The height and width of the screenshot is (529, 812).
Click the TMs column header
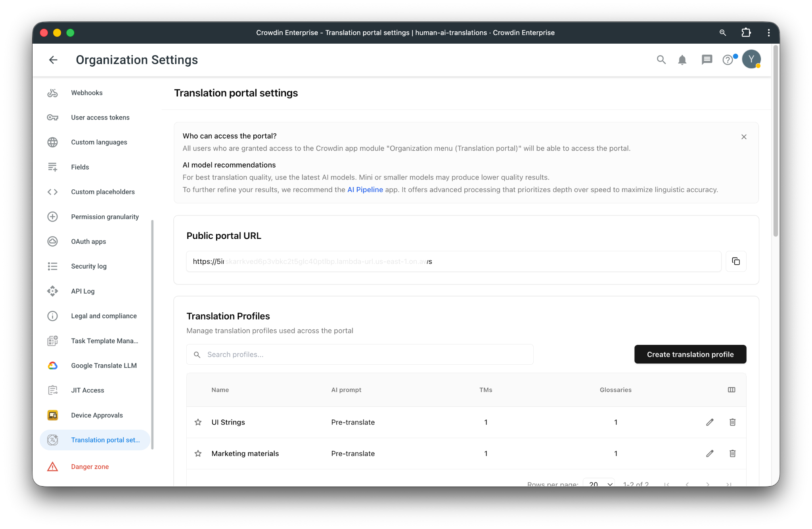[486, 390]
